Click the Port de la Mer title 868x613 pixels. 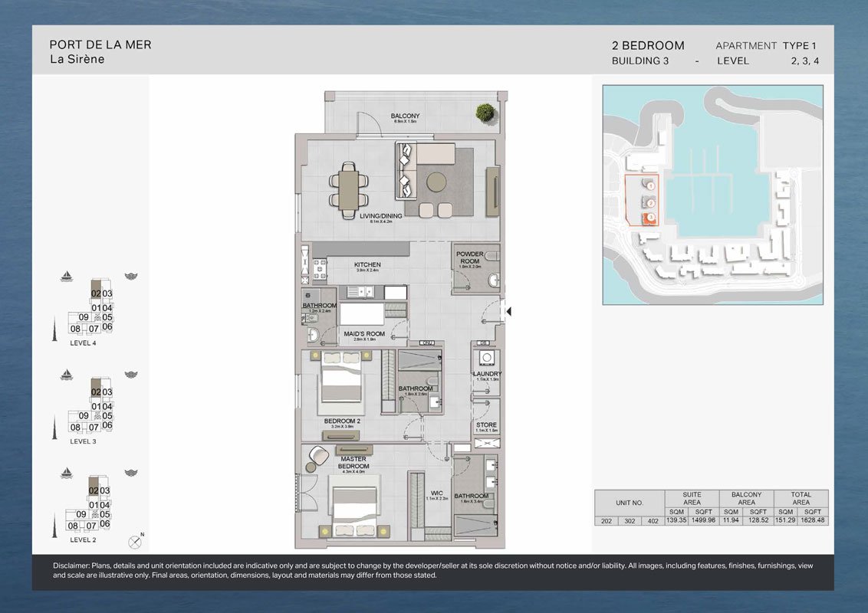[100, 45]
